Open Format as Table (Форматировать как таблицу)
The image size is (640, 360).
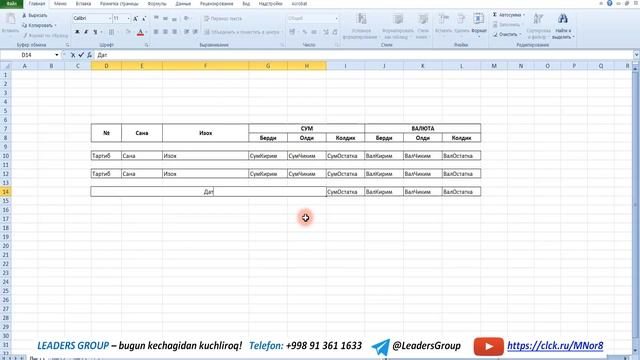point(398,25)
